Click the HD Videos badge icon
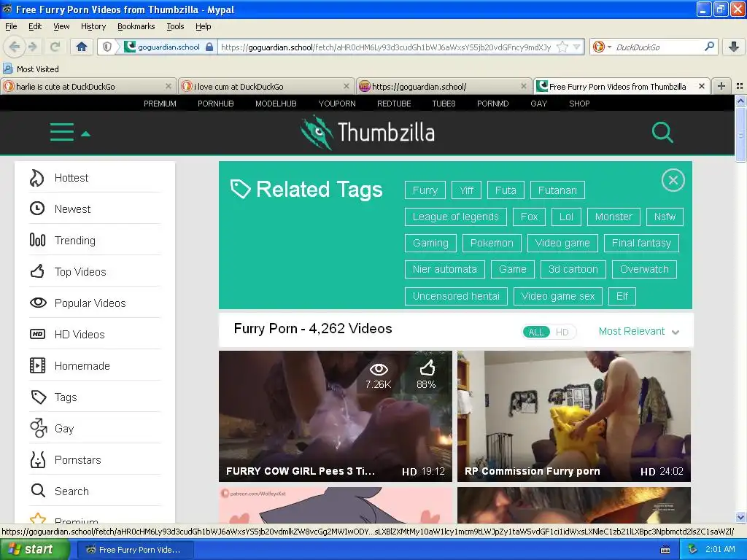Viewport: 747px width, 560px height. [37, 334]
